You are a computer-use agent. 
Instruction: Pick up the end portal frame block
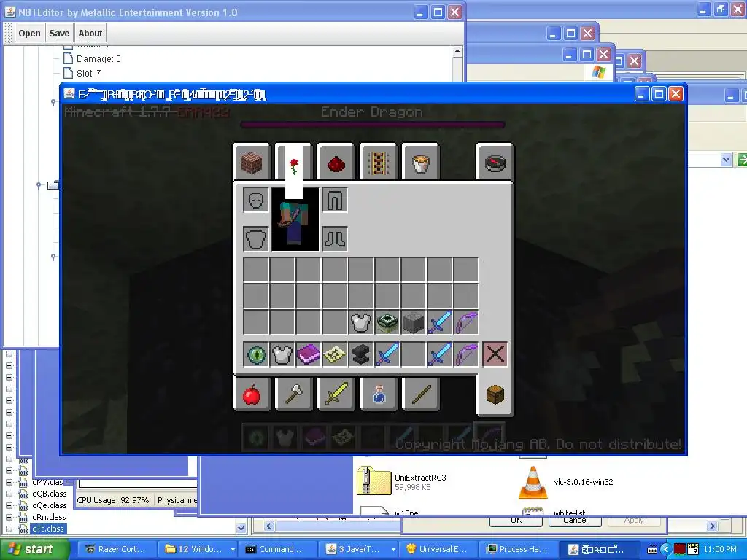387,322
